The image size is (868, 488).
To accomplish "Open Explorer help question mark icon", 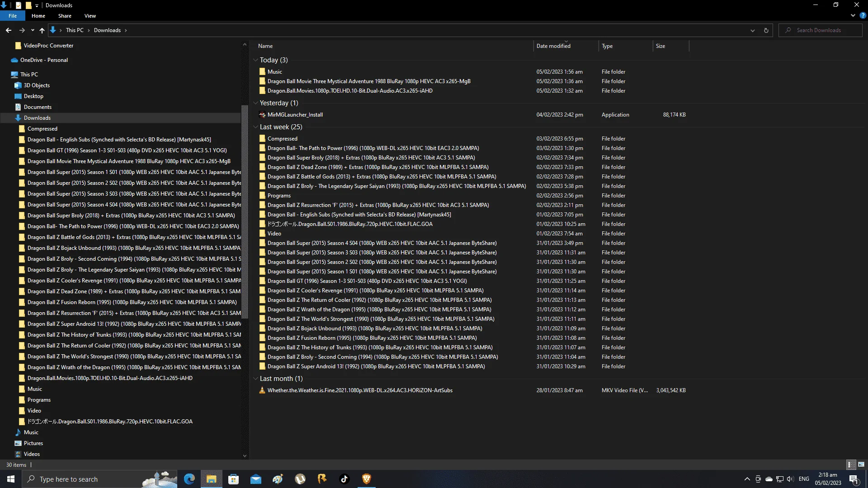I will coord(863,15).
